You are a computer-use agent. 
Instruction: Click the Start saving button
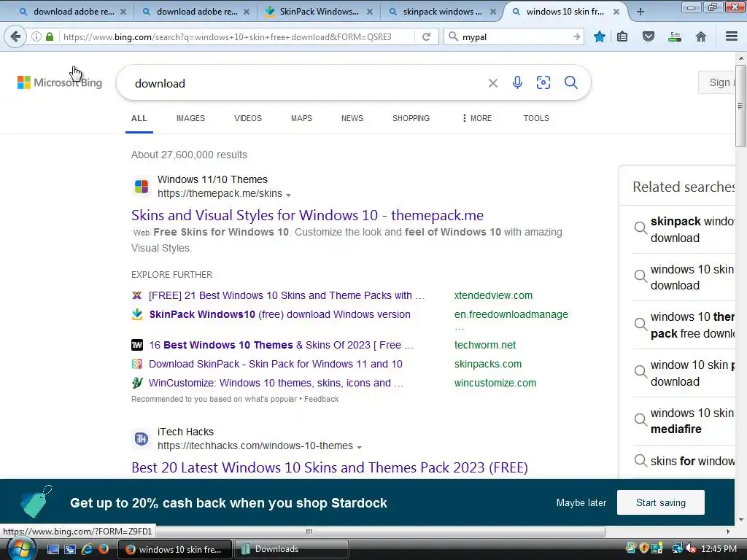[661, 502]
